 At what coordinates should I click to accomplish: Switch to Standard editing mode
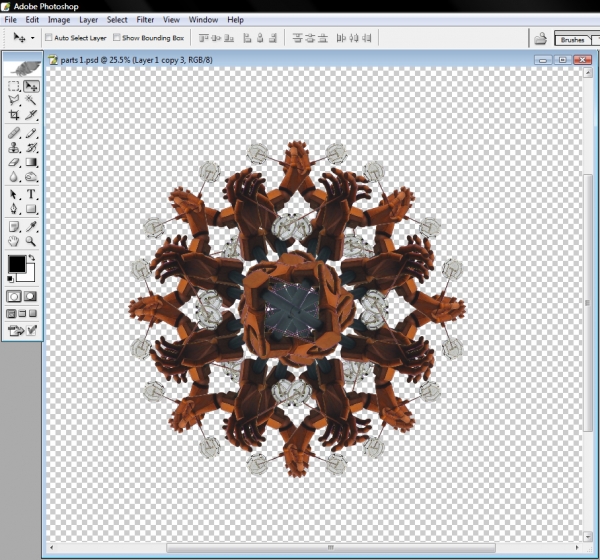pyautogui.click(x=14, y=296)
